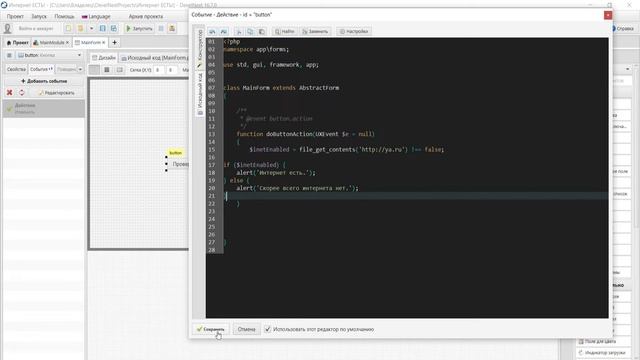The height and width of the screenshot is (360, 640).
Task: Click the list icon beside the component selector
Action: click(9, 55)
